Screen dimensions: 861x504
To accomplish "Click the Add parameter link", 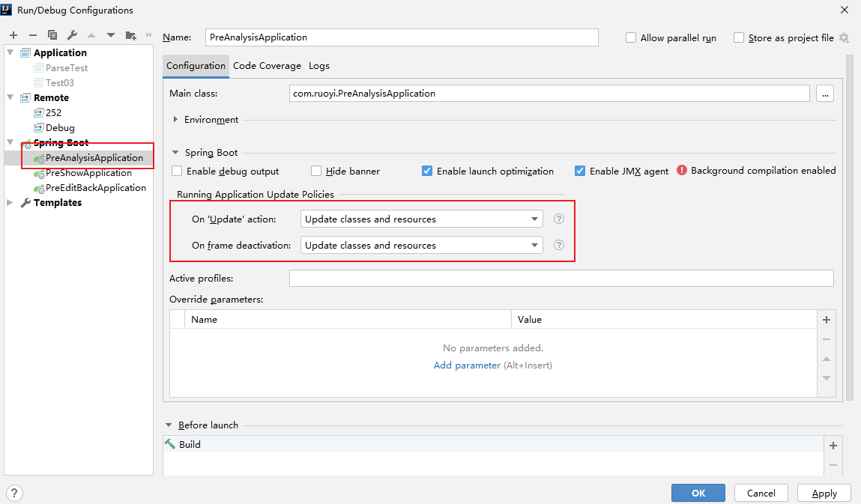I will [467, 365].
